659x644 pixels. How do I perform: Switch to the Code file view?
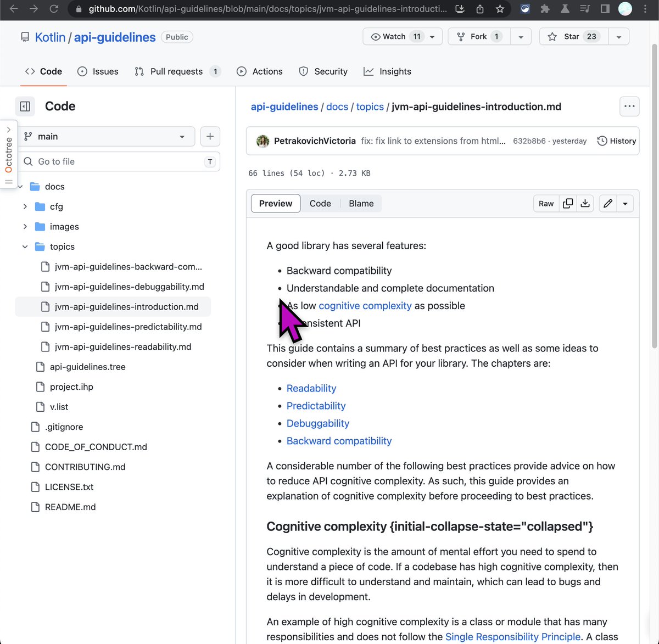320,203
